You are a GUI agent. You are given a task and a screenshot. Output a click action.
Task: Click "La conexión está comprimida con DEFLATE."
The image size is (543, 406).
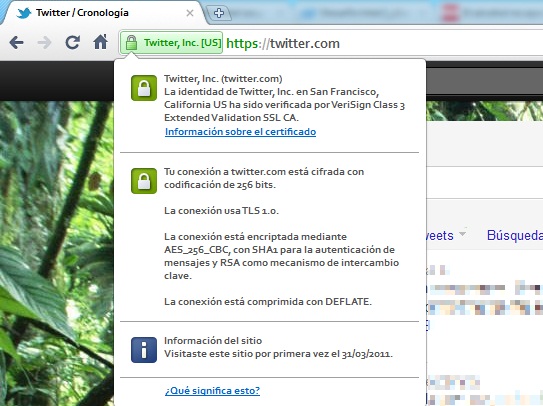[x=268, y=301]
